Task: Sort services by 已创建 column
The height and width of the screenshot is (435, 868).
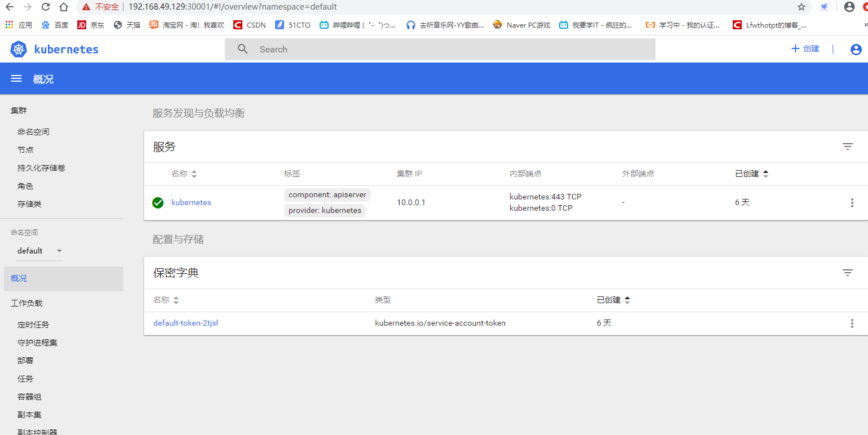Action: (752, 174)
